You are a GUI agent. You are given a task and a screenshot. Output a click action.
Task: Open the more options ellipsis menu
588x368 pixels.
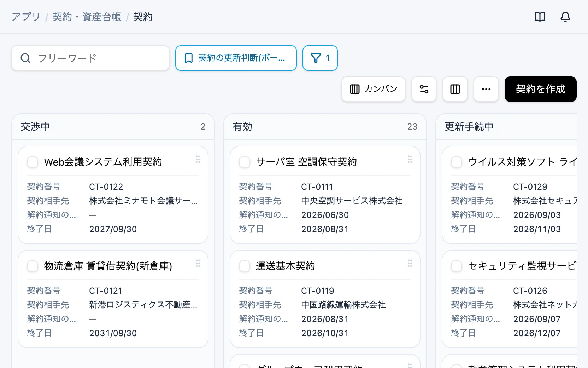tap(486, 89)
